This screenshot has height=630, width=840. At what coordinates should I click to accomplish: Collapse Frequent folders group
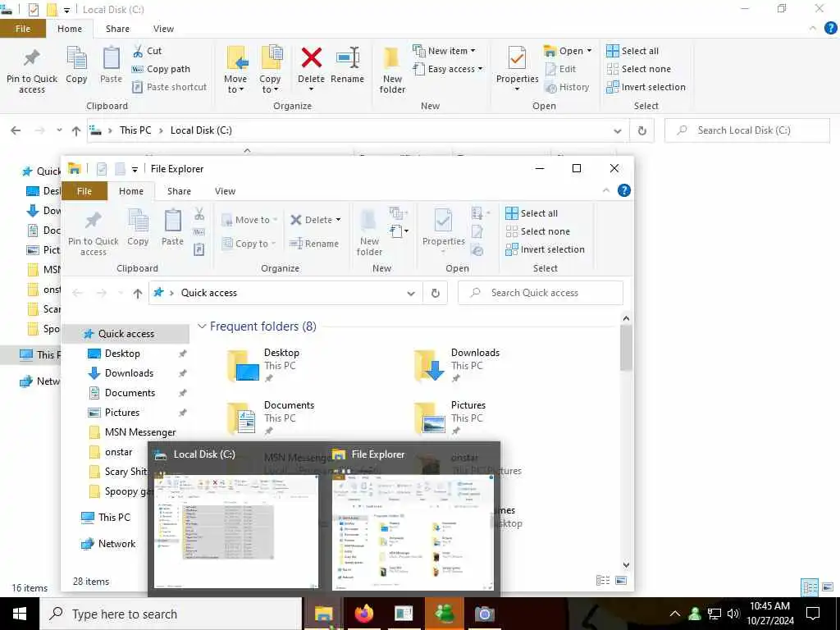(x=202, y=326)
